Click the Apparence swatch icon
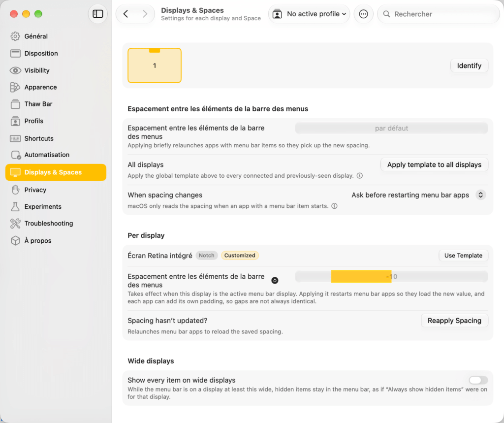 pyautogui.click(x=15, y=87)
